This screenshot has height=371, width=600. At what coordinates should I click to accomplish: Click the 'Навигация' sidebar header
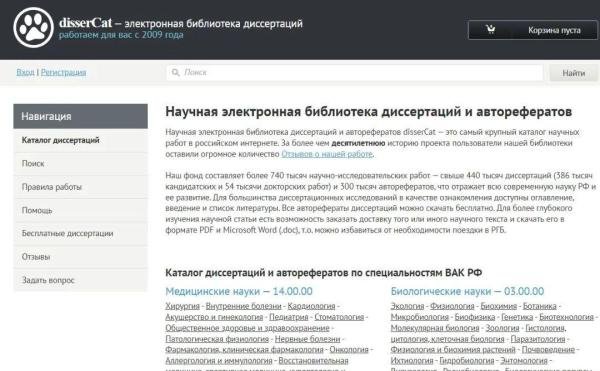pos(80,116)
